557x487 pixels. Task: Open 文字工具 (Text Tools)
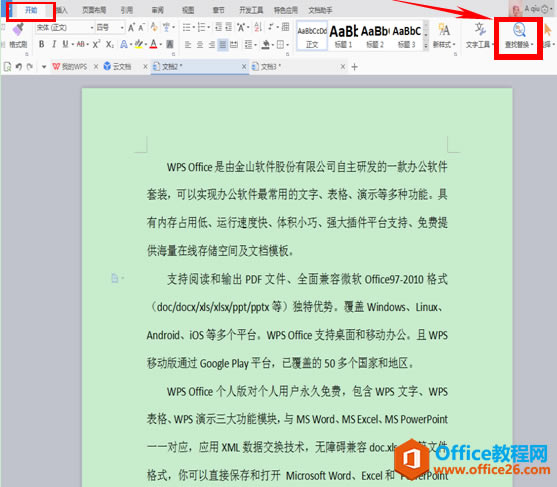[480, 35]
